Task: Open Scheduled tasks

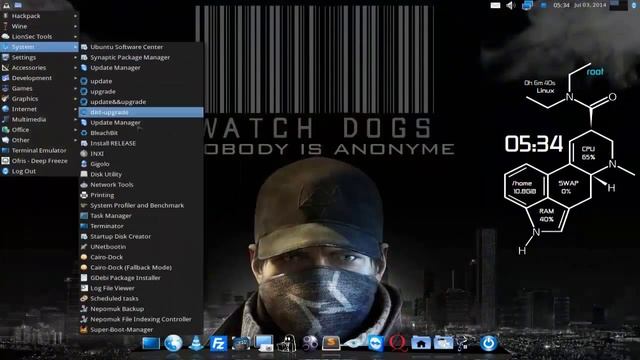Action: [x=141, y=298]
